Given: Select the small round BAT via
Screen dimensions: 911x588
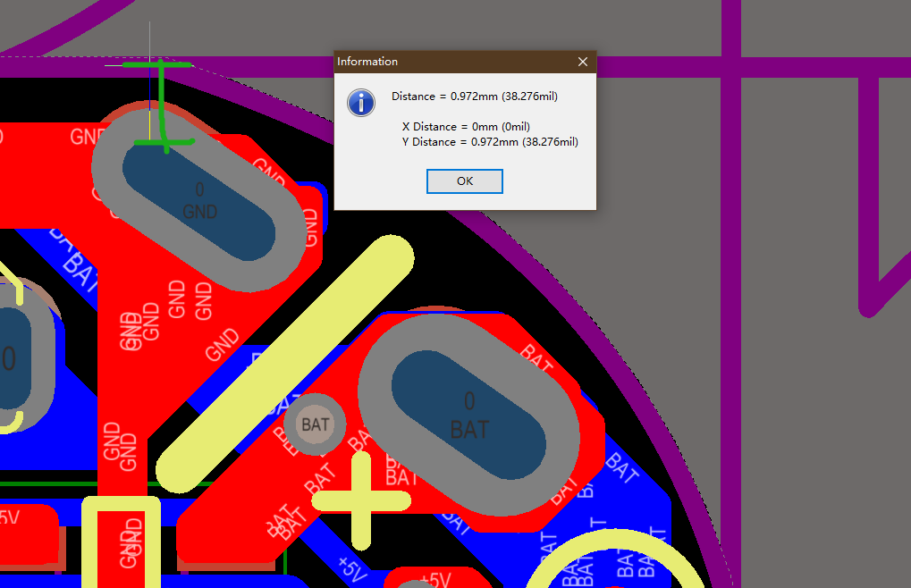Looking at the screenshot, I should [x=315, y=424].
